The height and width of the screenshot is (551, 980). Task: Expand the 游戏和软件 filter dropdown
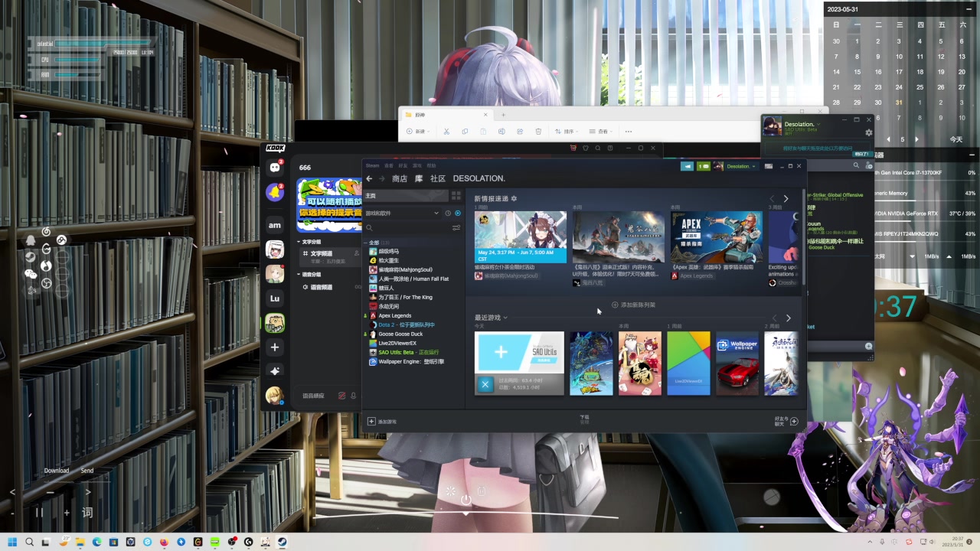tap(403, 214)
